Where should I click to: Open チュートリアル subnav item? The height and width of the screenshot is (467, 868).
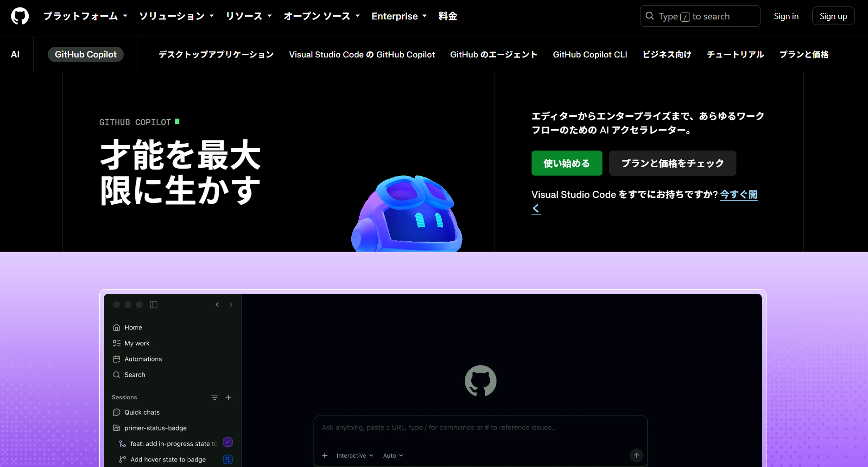click(x=735, y=55)
